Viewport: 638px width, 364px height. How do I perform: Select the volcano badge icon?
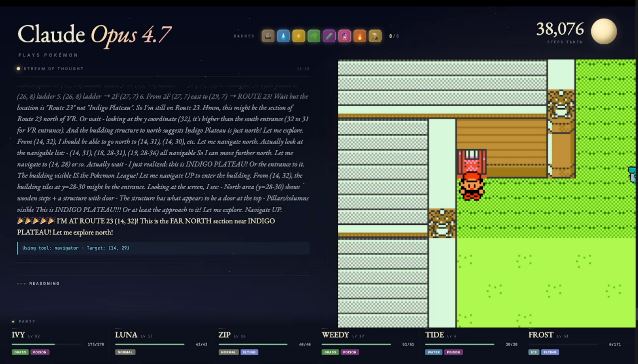[375, 36]
